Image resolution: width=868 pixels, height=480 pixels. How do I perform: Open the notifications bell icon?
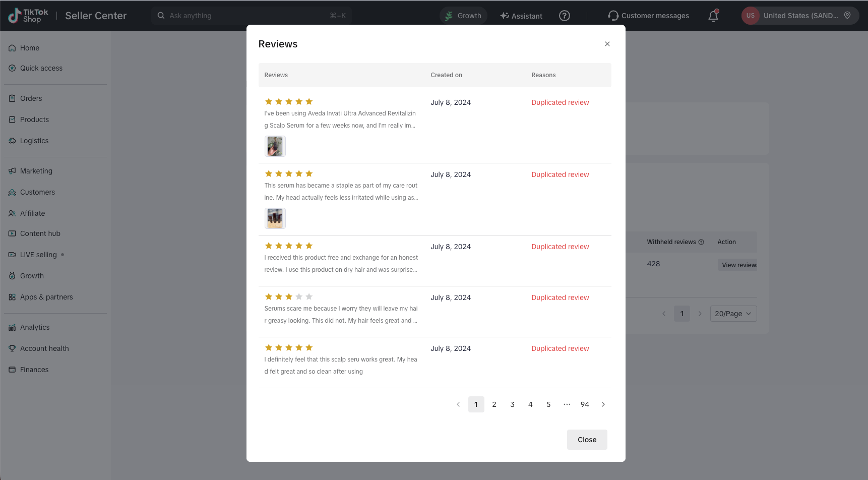click(713, 16)
